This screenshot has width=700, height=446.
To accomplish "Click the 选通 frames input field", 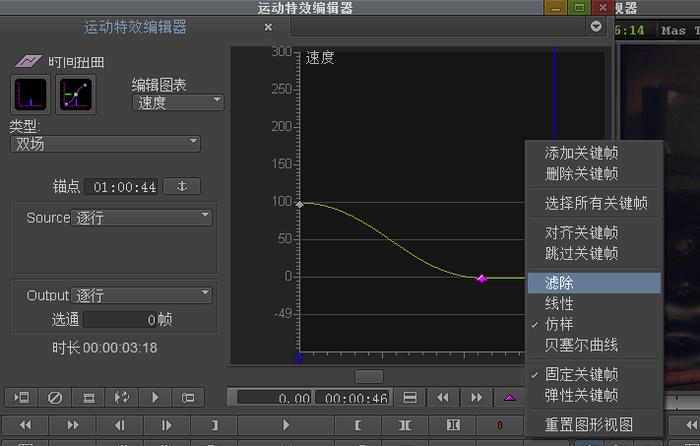I will 121,319.
